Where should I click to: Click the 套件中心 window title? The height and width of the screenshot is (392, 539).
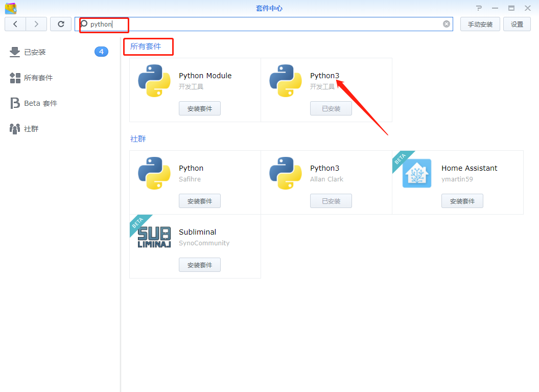click(x=269, y=8)
